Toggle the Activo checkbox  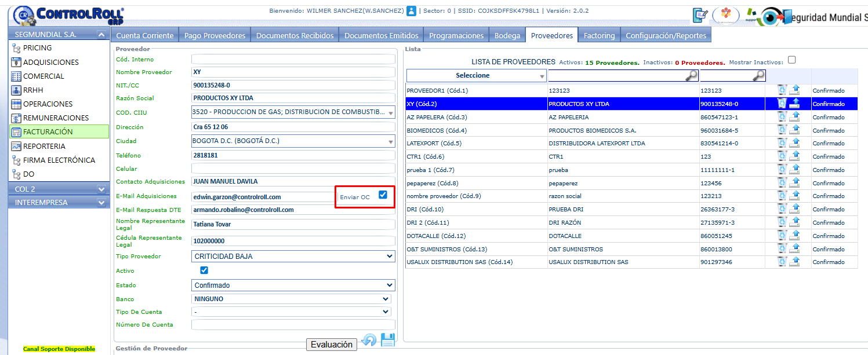(x=204, y=270)
